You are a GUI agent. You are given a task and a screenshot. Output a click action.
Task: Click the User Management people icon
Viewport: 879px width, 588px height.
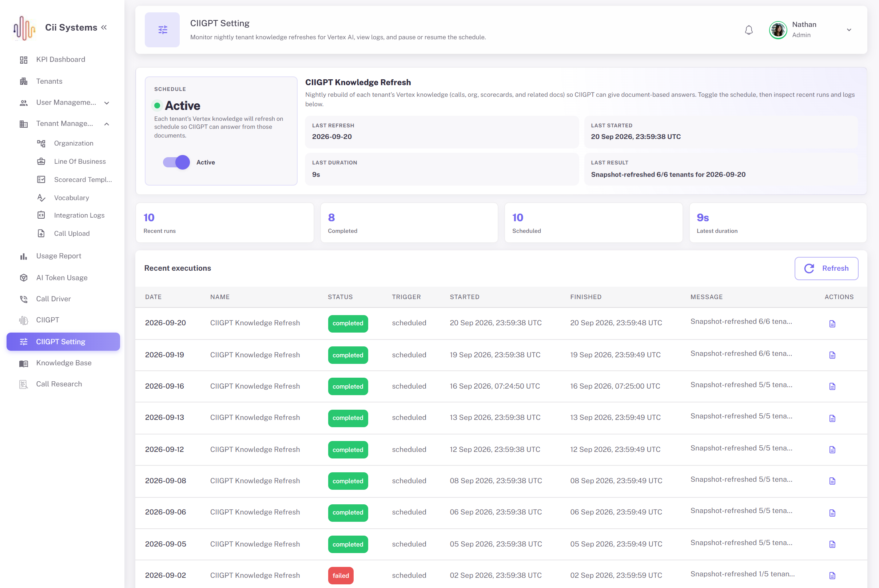tap(24, 103)
